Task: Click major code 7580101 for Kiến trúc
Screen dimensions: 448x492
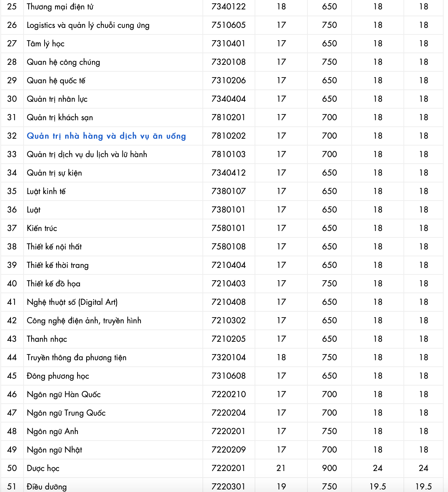Action: click(229, 228)
